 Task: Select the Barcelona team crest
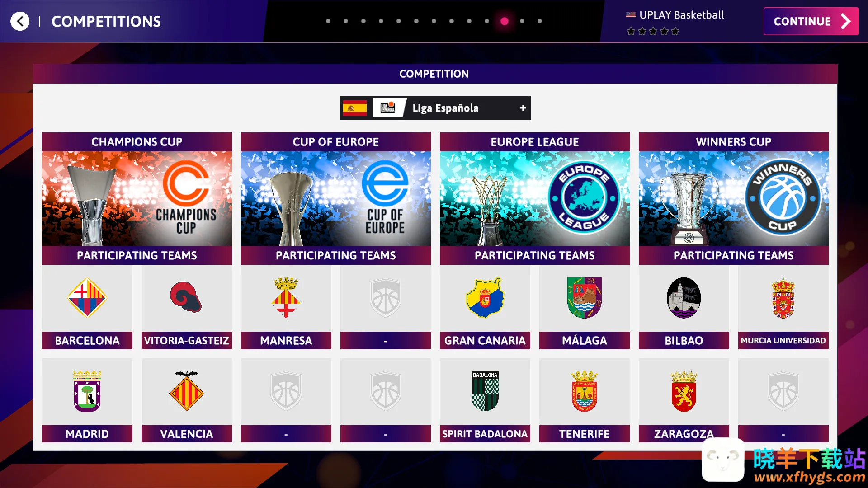coord(87,298)
